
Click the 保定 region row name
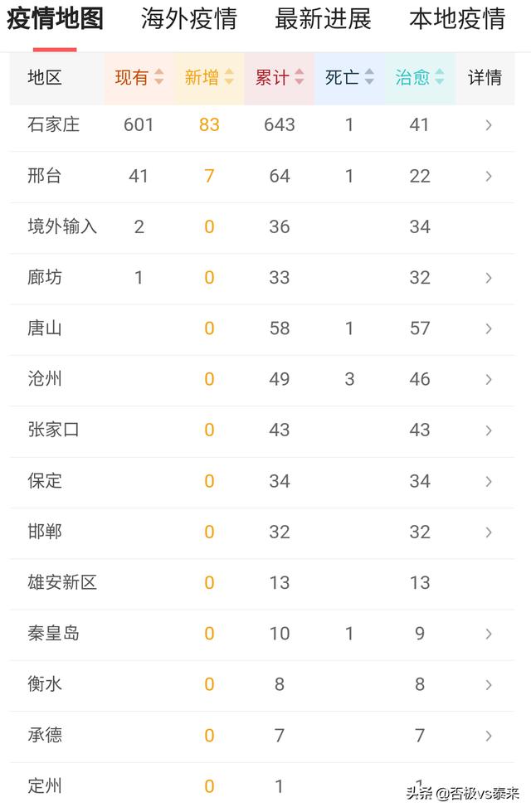(x=45, y=480)
